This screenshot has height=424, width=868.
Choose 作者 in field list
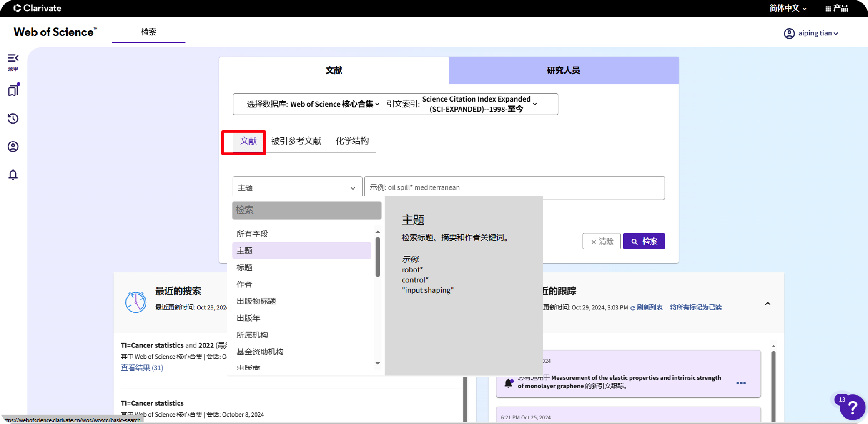pos(302,284)
